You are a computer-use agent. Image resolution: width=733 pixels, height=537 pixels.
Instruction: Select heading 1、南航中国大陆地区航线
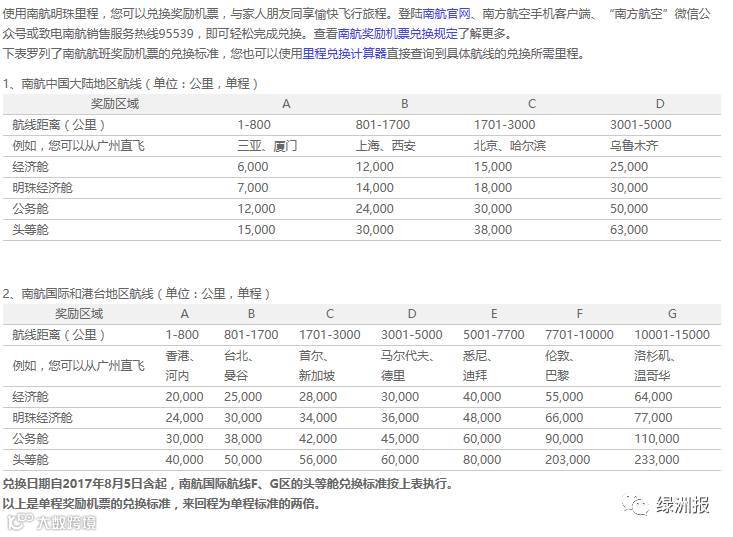point(130,84)
